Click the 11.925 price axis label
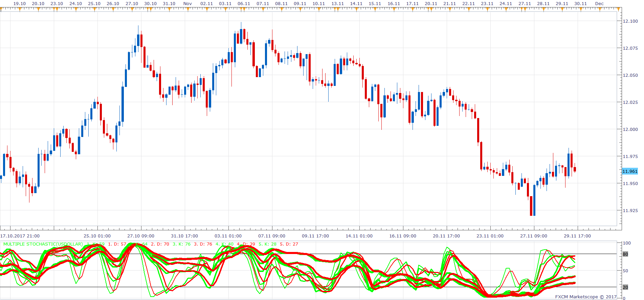 (630, 210)
